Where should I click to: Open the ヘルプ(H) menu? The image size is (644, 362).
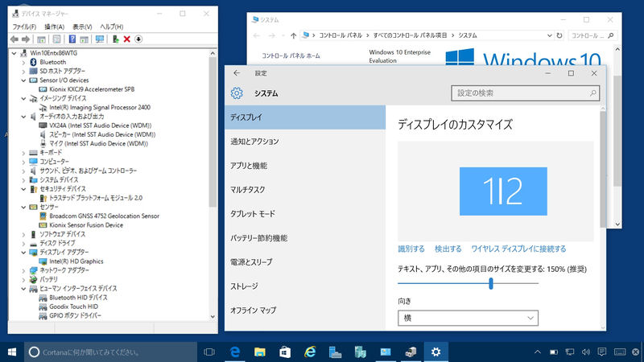point(112,27)
